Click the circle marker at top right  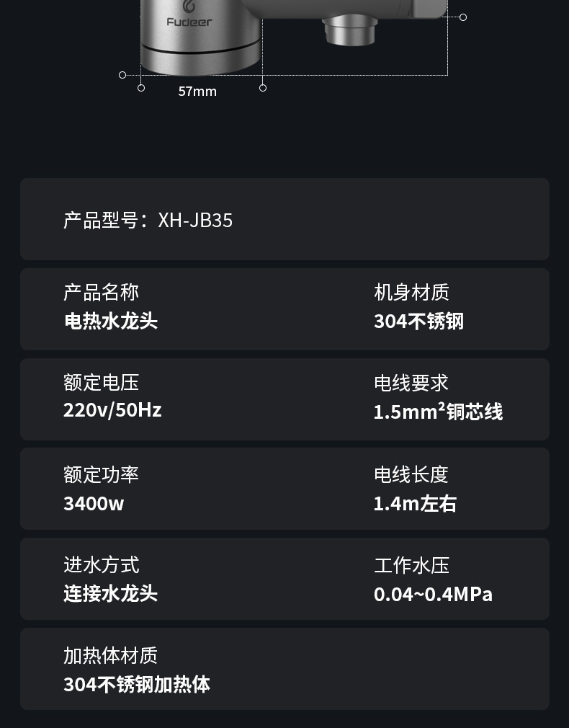pos(463,17)
